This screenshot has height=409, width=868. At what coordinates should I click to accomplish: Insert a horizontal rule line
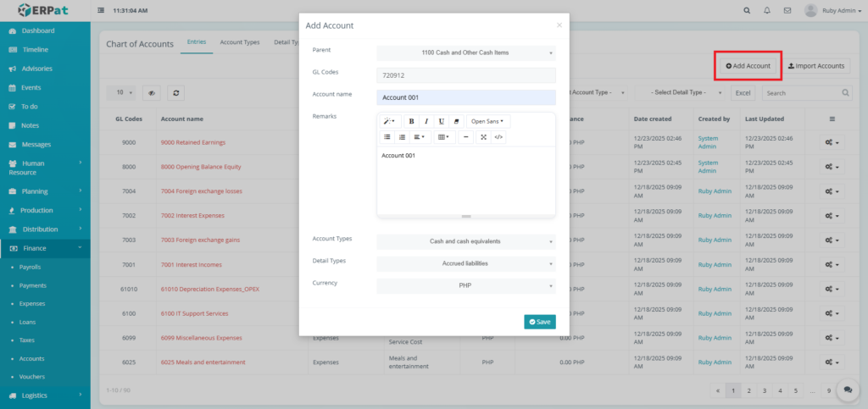[x=466, y=136]
